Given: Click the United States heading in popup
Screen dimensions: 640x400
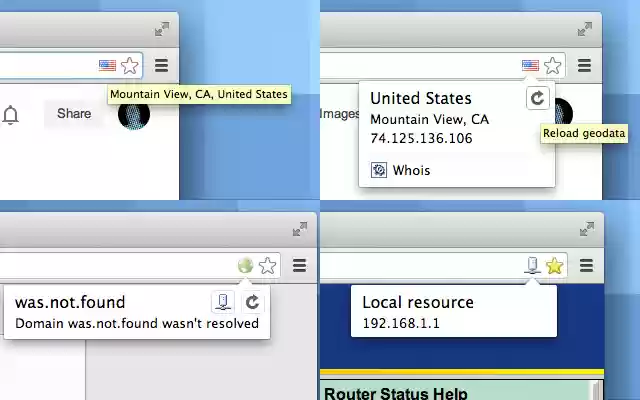Looking at the screenshot, I should pyautogui.click(x=421, y=98).
